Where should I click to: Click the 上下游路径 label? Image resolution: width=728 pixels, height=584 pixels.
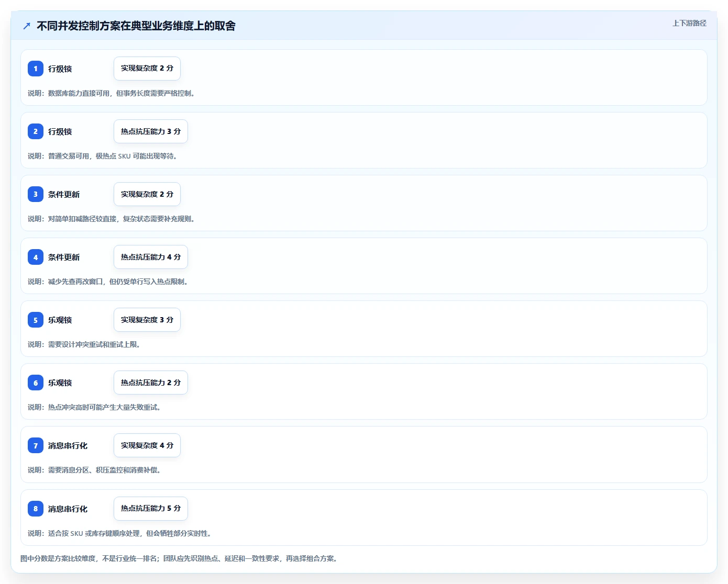pos(689,23)
